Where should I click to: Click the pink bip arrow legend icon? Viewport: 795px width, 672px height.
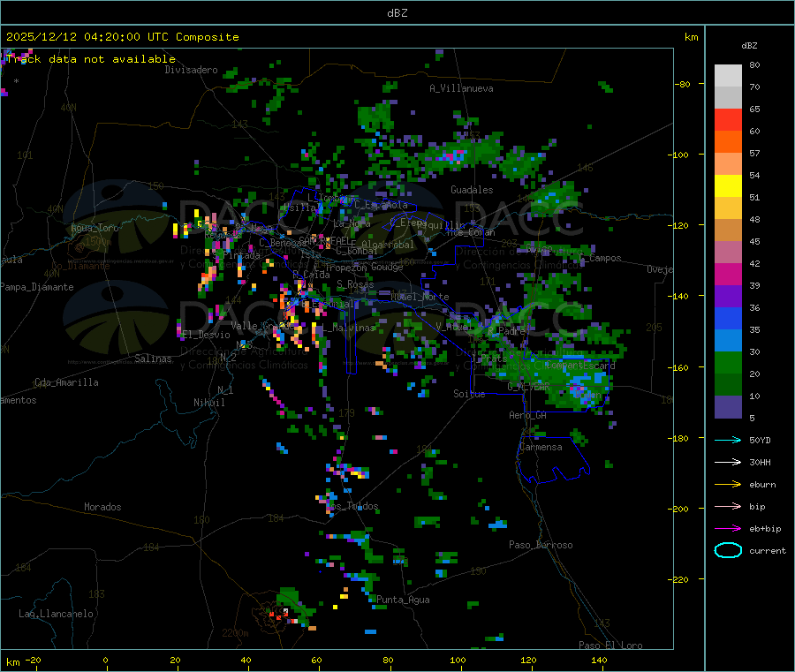click(728, 506)
